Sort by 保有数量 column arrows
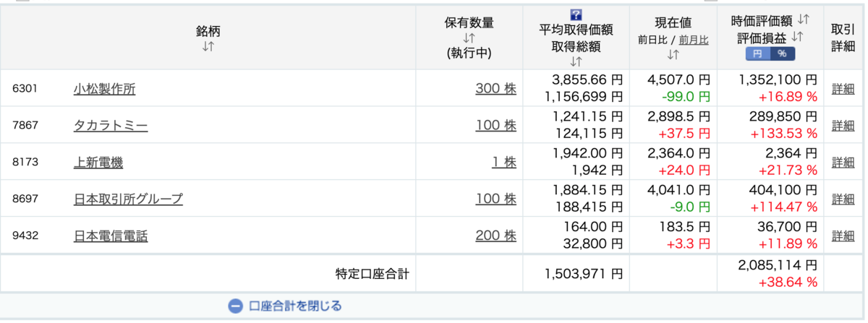The width and height of the screenshot is (868, 323). [469, 38]
